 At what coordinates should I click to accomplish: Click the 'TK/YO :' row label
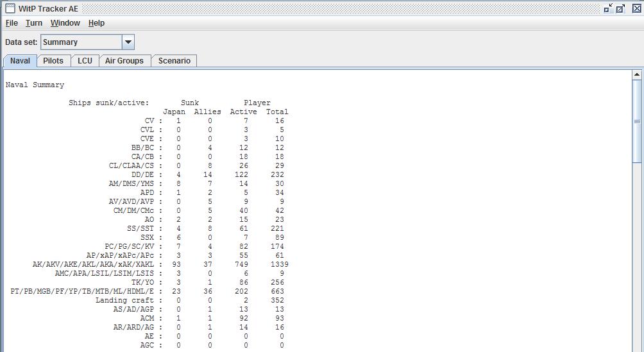click(147, 283)
